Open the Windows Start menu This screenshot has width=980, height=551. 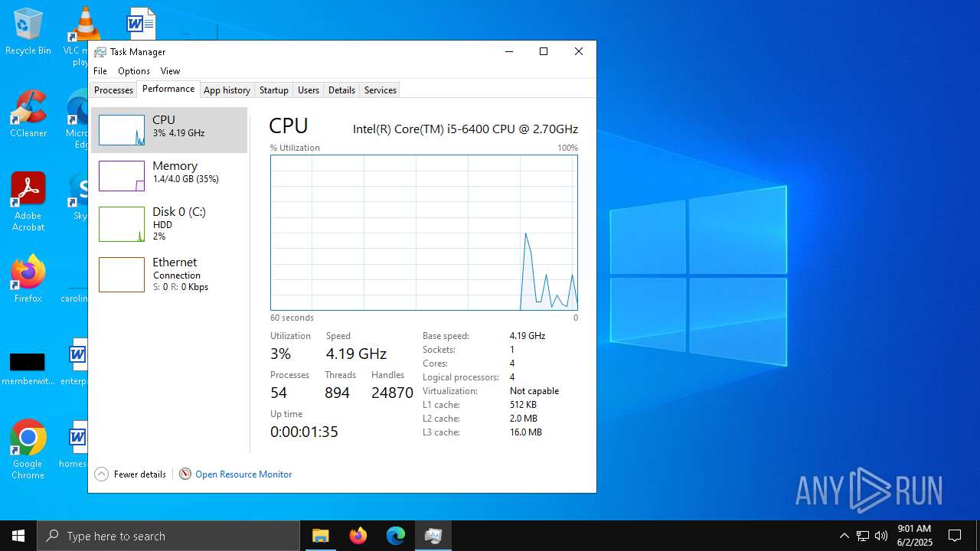click(18, 536)
